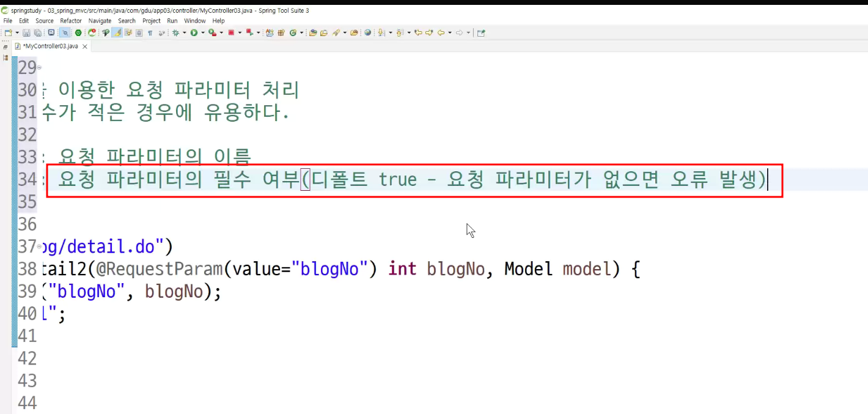Click the Run Last Tool red-green icon
This screenshot has width=868, height=414.
[249, 33]
